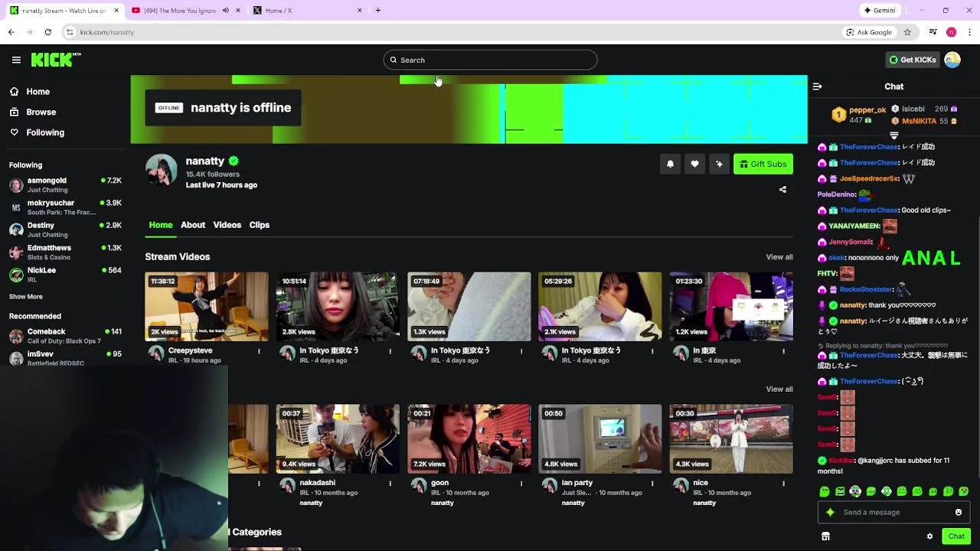Open the options menu for lan party clip
This screenshot has height=551, width=980.
pyautogui.click(x=652, y=484)
